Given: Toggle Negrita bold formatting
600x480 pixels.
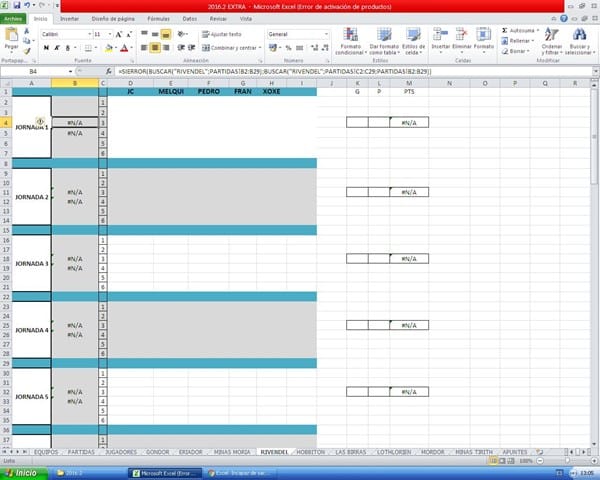Looking at the screenshot, I should [46, 48].
